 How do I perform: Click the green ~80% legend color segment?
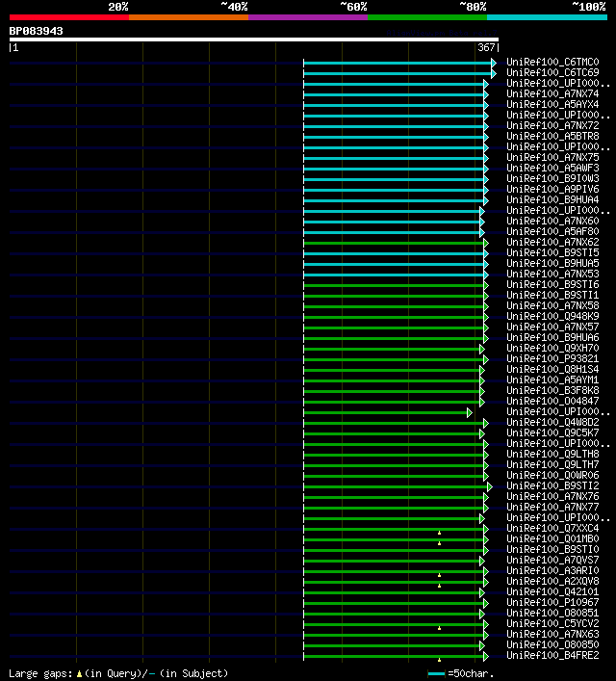click(x=427, y=17)
